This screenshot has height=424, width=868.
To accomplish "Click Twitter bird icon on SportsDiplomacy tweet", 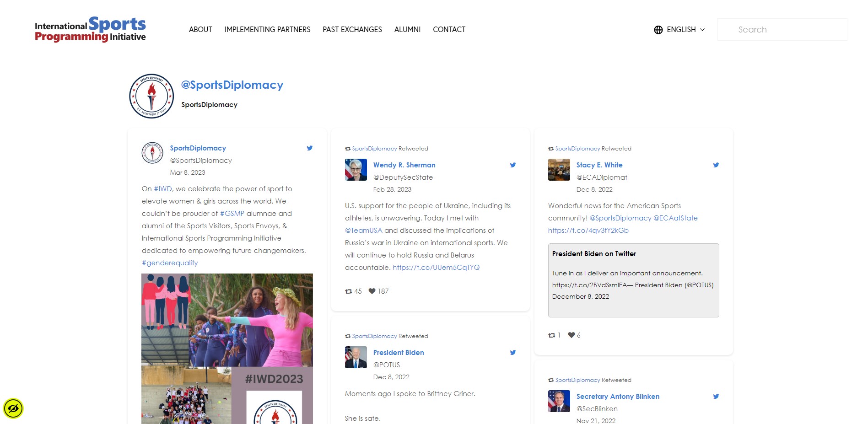I will [x=310, y=148].
